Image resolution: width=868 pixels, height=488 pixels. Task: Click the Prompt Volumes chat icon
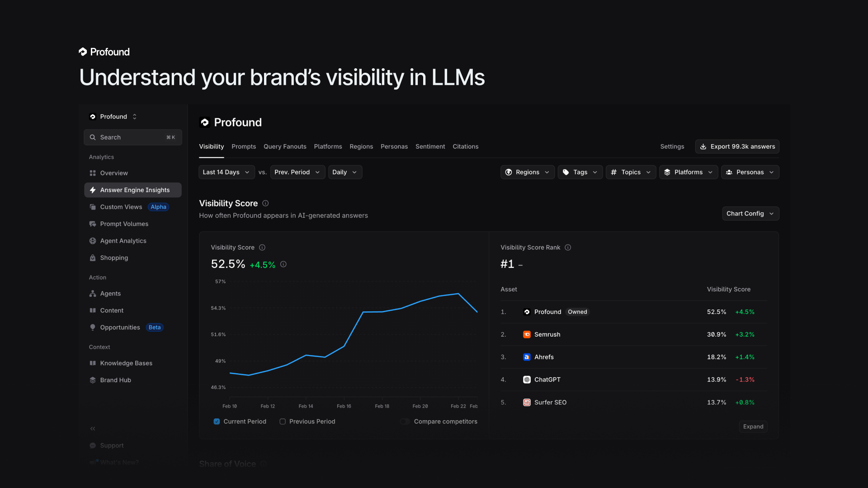[93, 224]
